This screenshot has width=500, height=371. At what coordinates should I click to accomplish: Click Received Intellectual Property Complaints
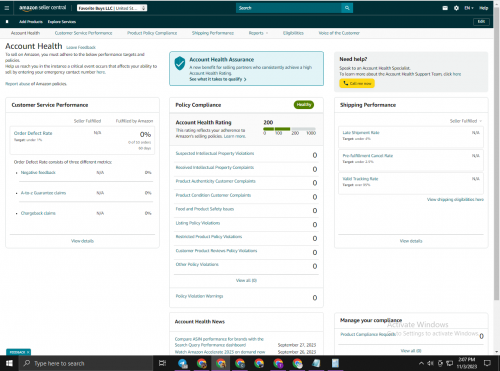(x=215, y=167)
